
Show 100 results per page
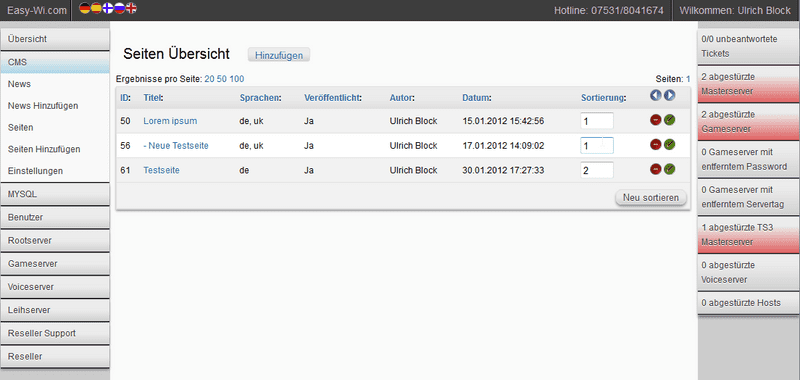(x=237, y=79)
